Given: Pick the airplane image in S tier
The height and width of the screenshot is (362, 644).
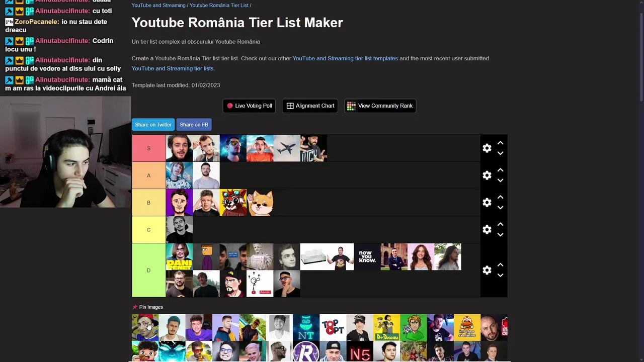Looking at the screenshot, I should click(287, 148).
